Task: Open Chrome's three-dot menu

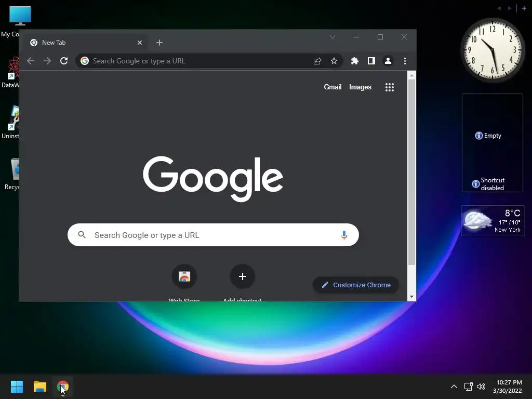Action: pyautogui.click(x=404, y=61)
